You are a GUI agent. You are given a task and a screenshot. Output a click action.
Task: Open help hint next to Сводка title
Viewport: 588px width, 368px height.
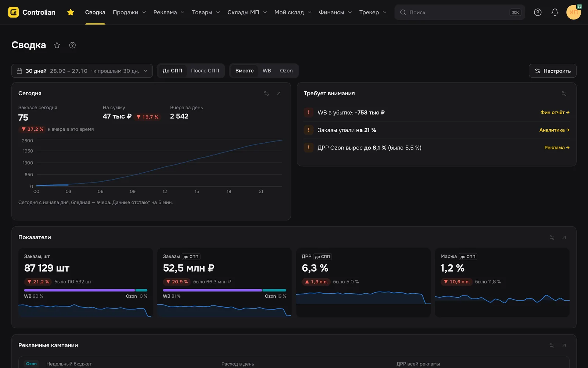(72, 45)
